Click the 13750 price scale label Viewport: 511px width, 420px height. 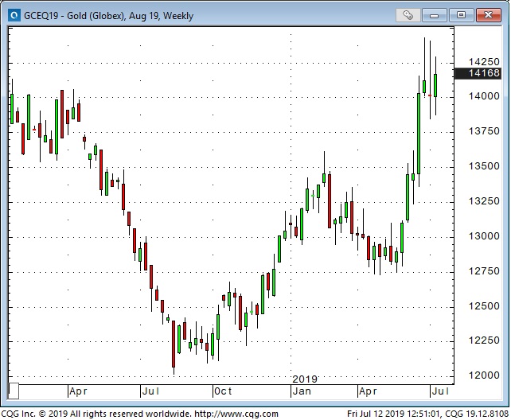pos(484,131)
